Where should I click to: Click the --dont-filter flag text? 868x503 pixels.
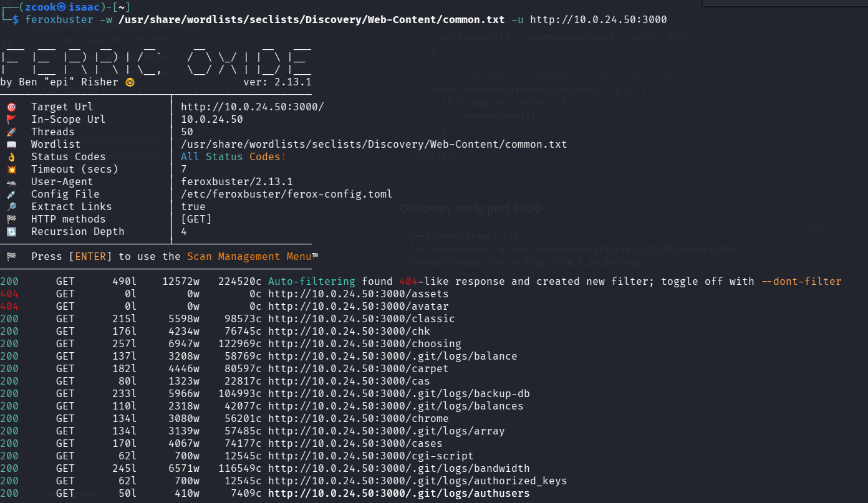pyautogui.click(x=802, y=282)
